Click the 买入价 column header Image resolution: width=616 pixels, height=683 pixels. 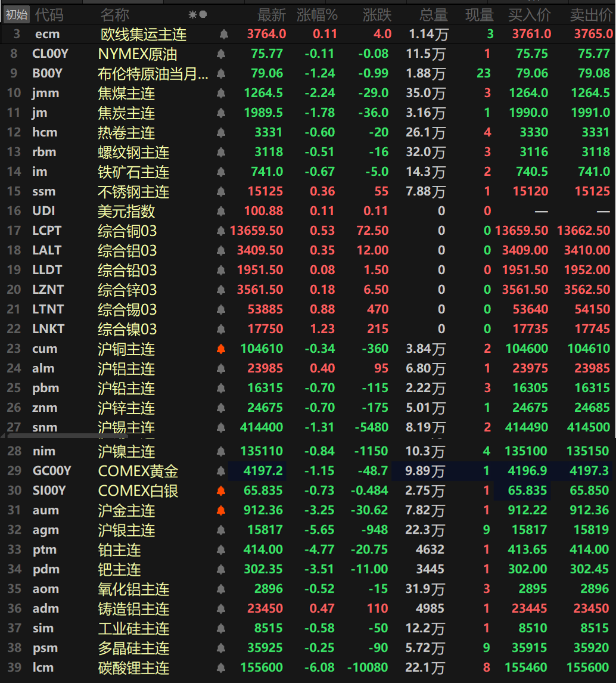coord(530,15)
